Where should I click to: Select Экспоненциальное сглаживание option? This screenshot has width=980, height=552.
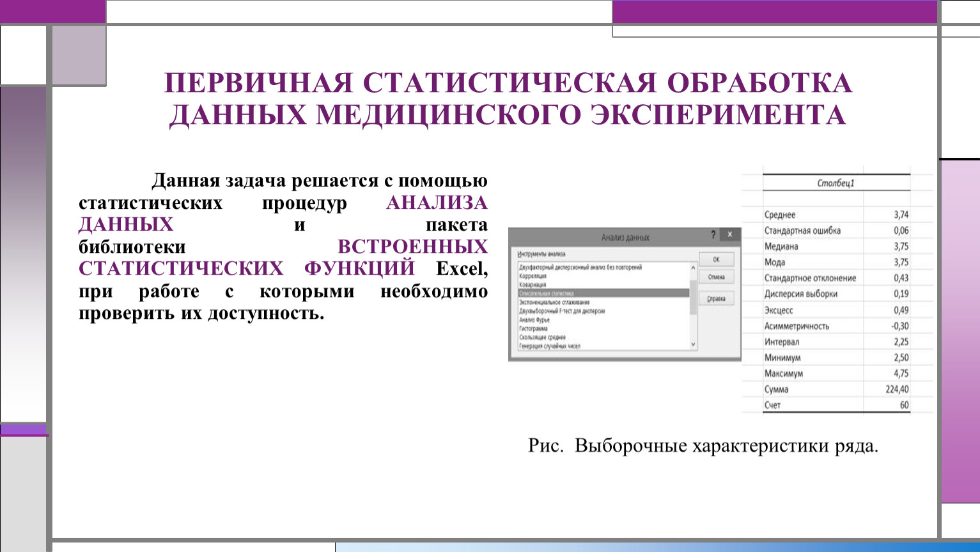tap(554, 302)
